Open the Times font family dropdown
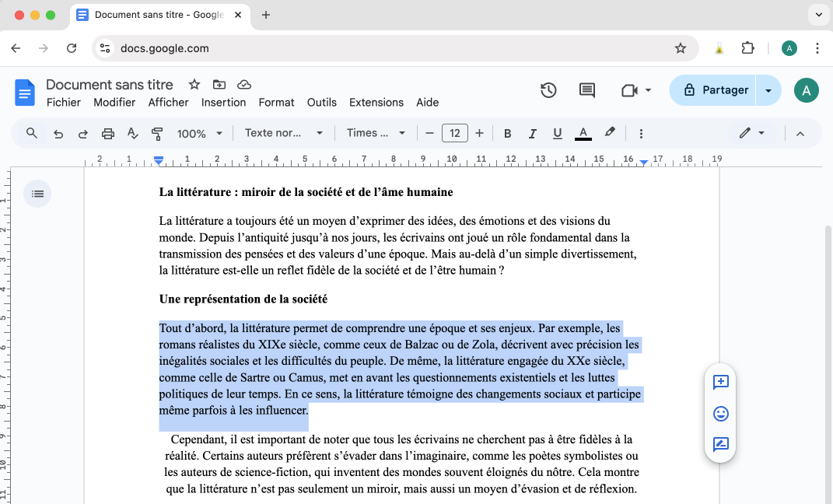The width and height of the screenshot is (833, 504). coord(376,133)
